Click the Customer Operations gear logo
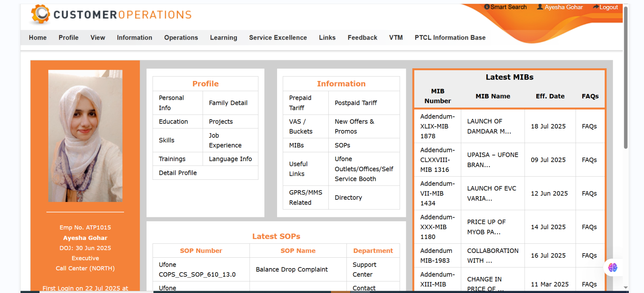The image size is (644, 293). [x=40, y=14]
